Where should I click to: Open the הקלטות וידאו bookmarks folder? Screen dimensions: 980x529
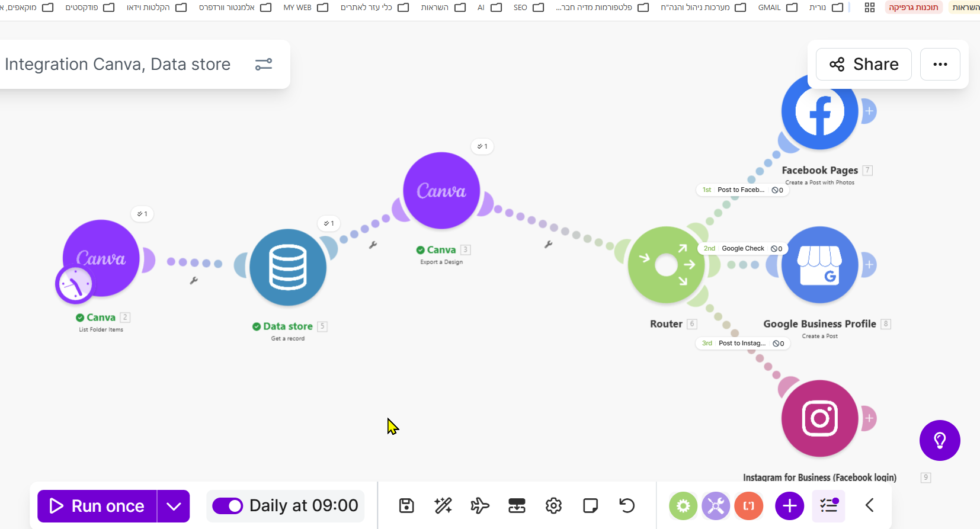click(156, 8)
